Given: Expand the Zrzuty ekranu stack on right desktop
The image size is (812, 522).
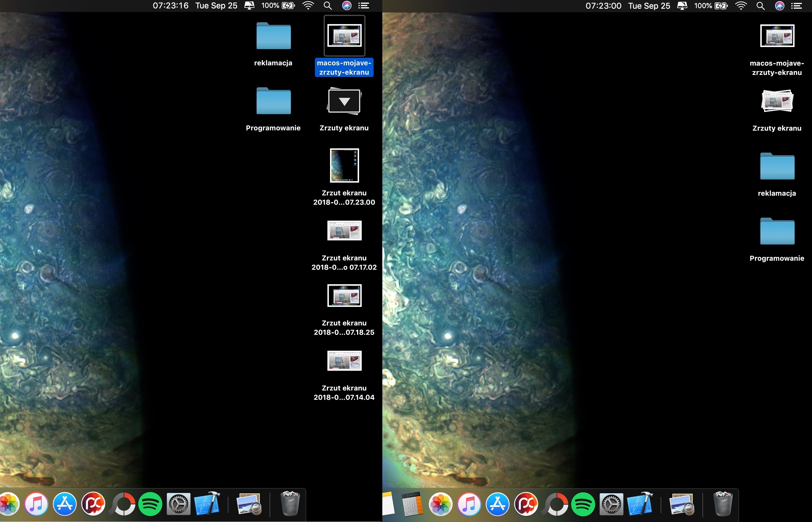Looking at the screenshot, I should coord(777,101).
